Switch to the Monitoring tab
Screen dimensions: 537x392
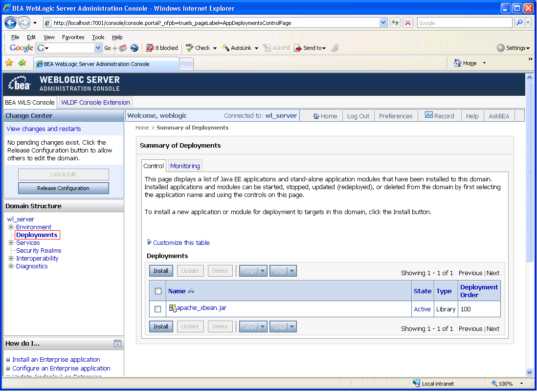point(184,165)
